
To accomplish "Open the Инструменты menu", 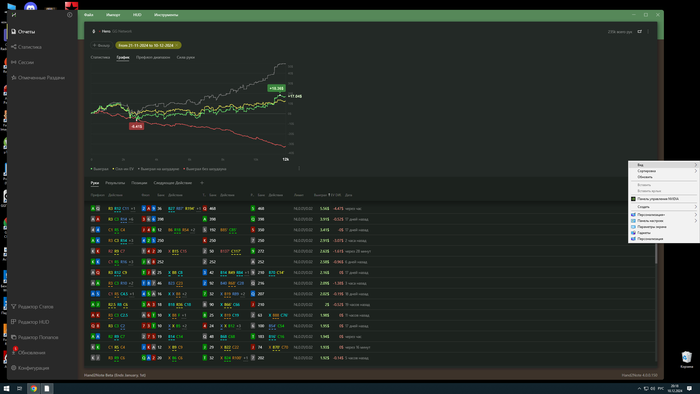I will (166, 15).
